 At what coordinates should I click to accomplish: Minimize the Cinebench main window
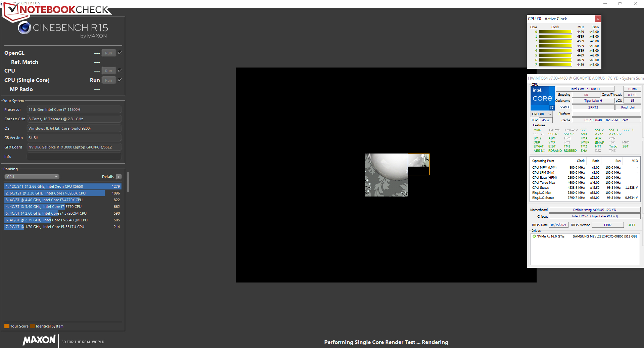click(605, 3)
